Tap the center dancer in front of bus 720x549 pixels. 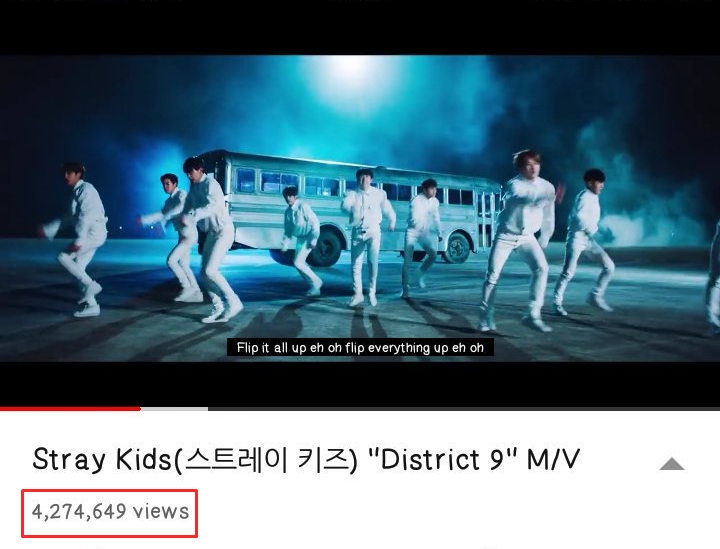pos(367,236)
